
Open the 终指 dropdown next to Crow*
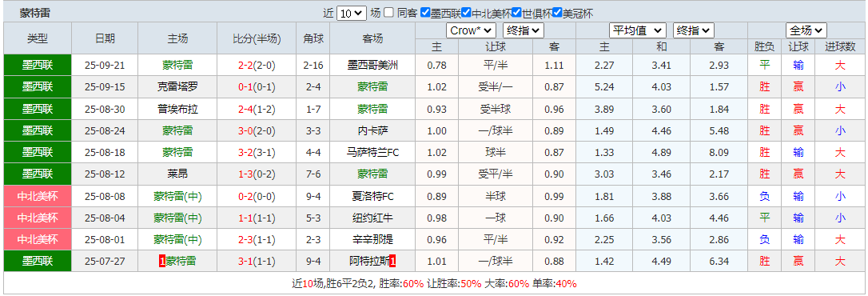[524, 30]
